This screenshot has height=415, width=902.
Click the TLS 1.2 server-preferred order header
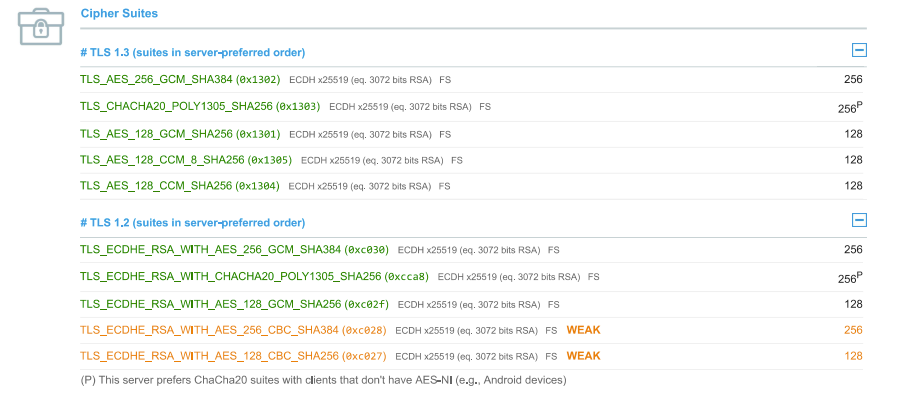coord(192,222)
